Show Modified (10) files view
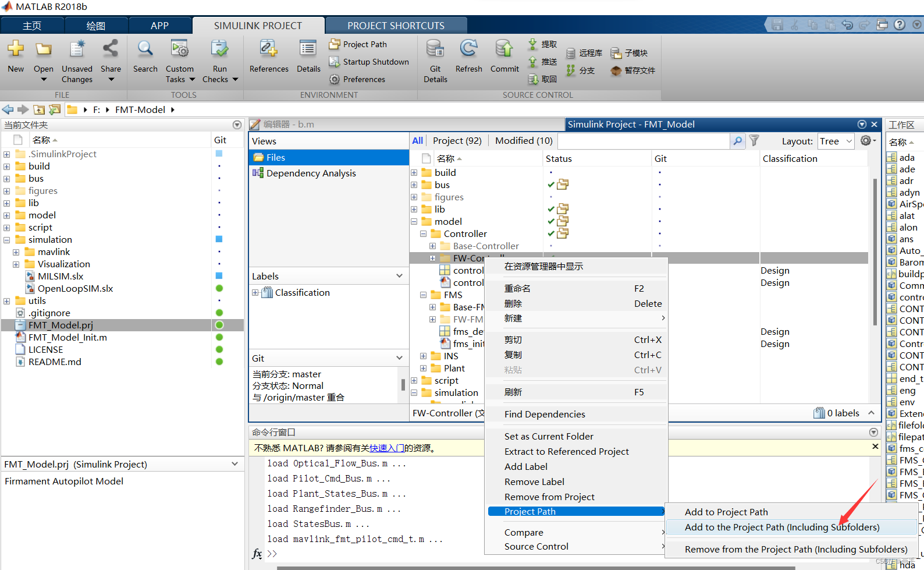Screen dimensions: 924x570 tap(524, 140)
